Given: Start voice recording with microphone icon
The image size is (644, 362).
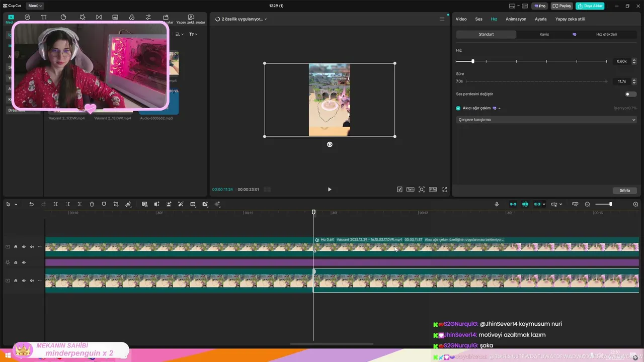Looking at the screenshot, I should 497,204.
